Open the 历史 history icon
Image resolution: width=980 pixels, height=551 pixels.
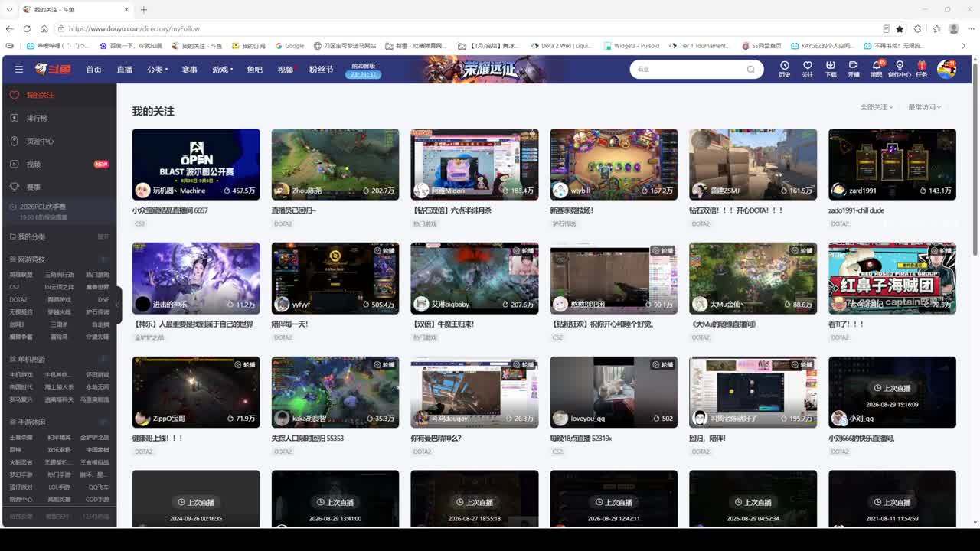(785, 69)
